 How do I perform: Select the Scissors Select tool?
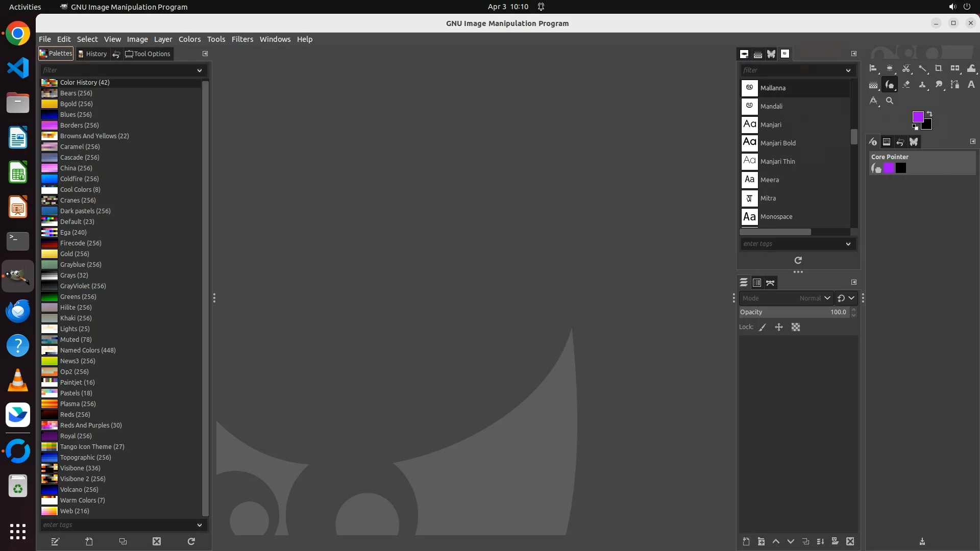pos(906,68)
